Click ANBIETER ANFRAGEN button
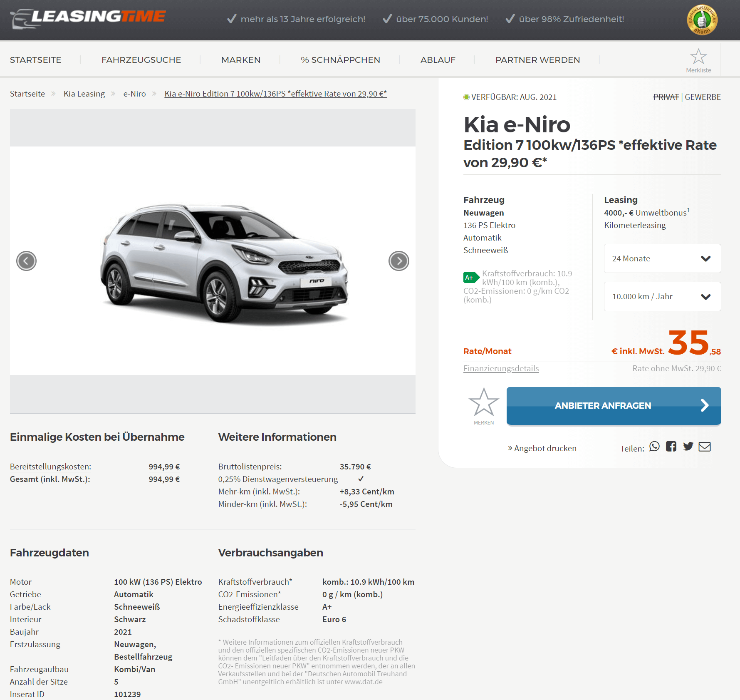740x700 pixels. point(614,406)
